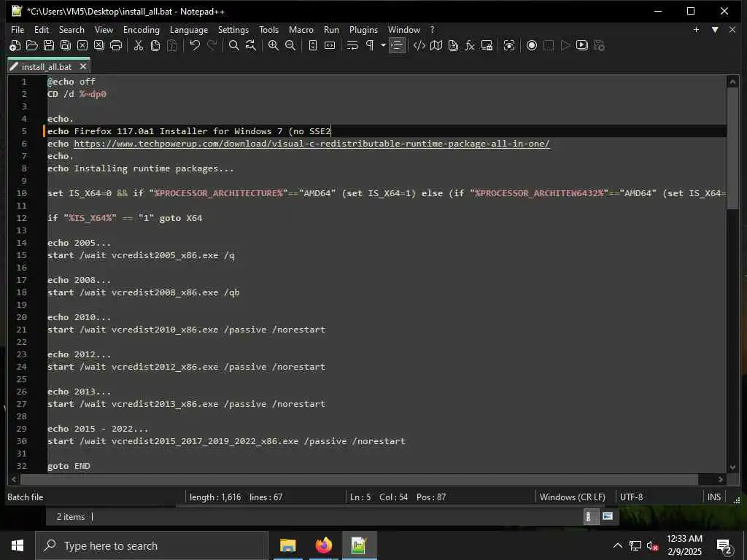Click the Zoom Out toolbar icon
747x560 pixels.
pyautogui.click(x=290, y=46)
